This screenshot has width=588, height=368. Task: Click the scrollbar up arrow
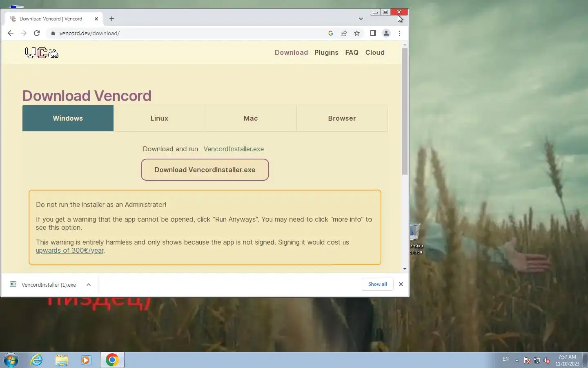pyautogui.click(x=405, y=45)
